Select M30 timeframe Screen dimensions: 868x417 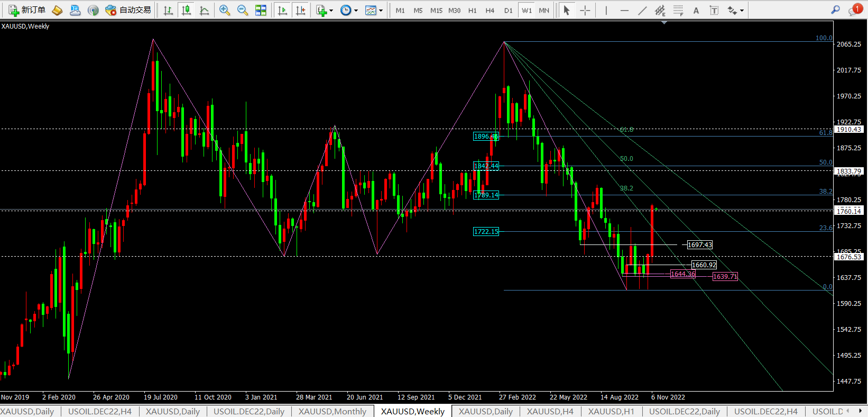[454, 11]
